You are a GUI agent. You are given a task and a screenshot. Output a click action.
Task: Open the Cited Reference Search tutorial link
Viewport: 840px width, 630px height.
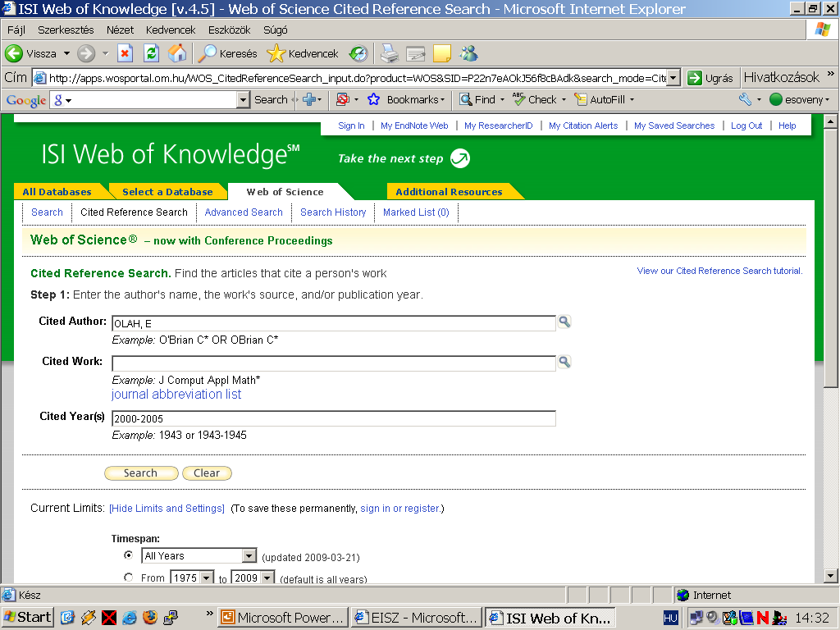(x=719, y=271)
